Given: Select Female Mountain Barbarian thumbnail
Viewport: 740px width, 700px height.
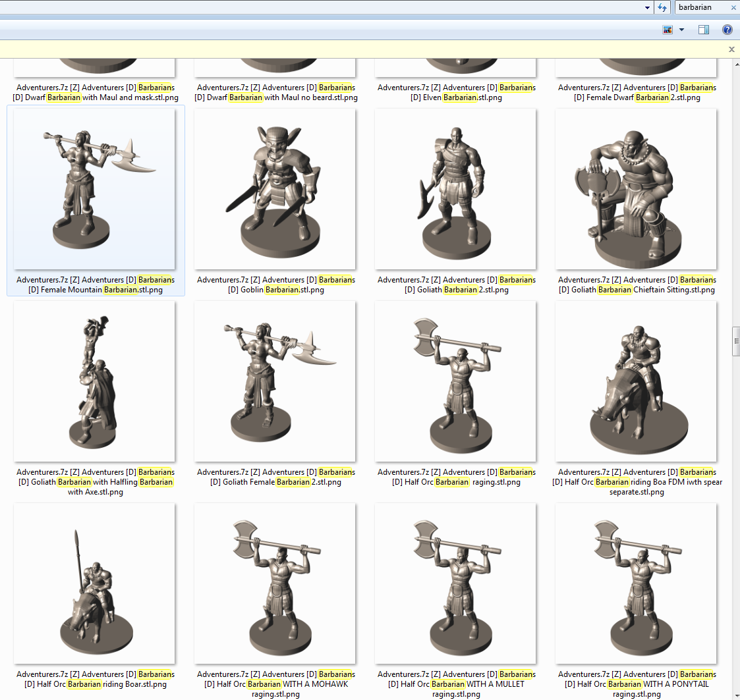Looking at the screenshot, I should click(94, 189).
